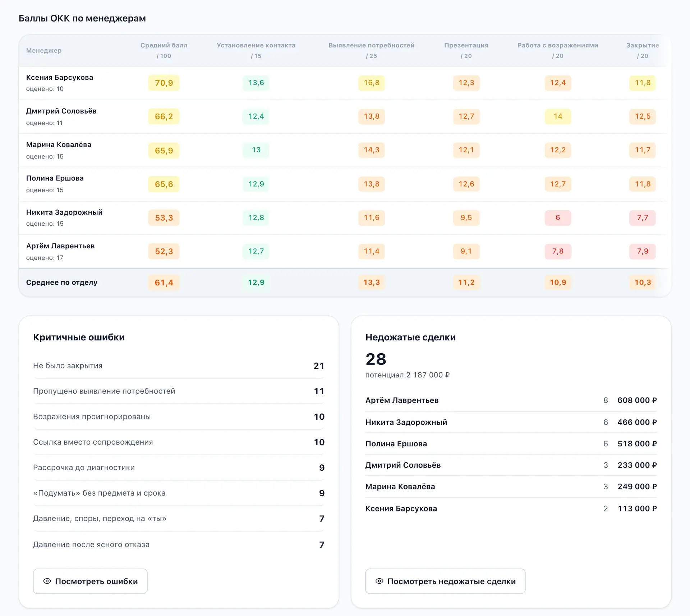Click потенциал 2 187 000 ₽ text
The image size is (690, 616).
pyautogui.click(x=408, y=375)
